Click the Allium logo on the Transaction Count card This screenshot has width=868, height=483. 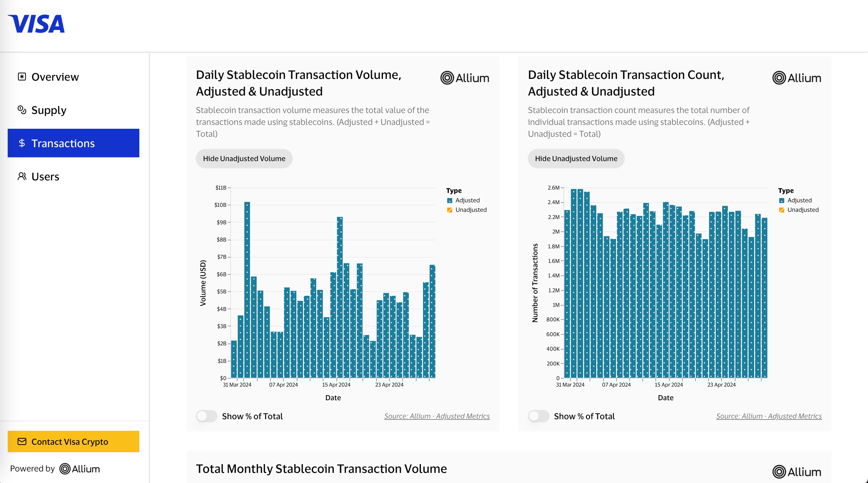(x=797, y=78)
